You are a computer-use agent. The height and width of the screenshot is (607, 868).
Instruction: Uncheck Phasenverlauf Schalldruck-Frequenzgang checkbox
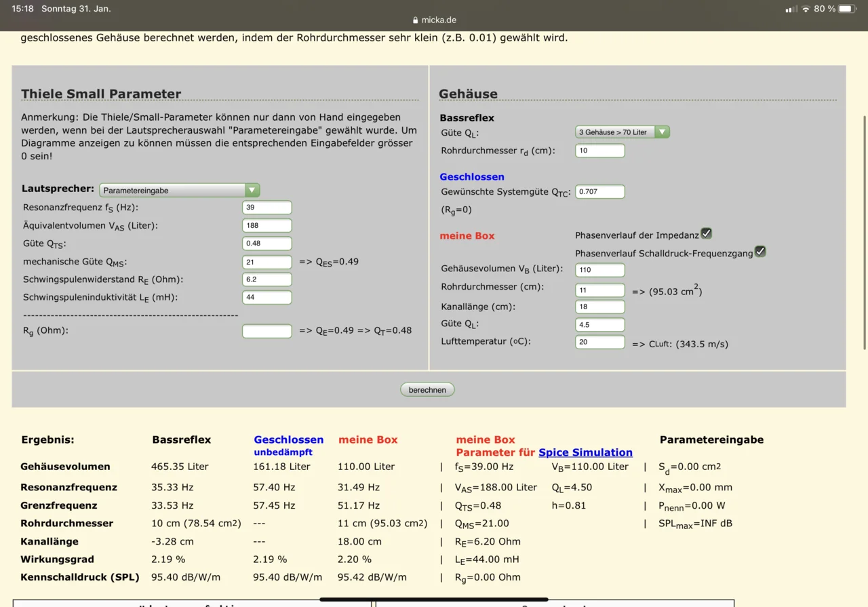pos(760,252)
